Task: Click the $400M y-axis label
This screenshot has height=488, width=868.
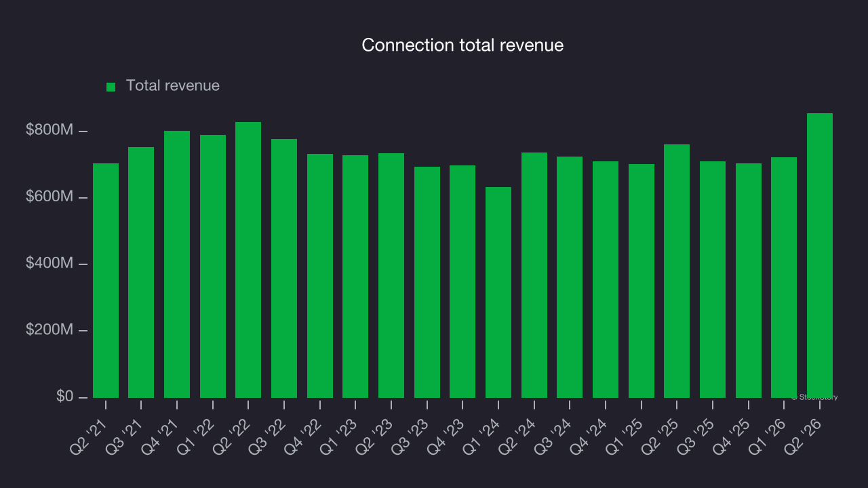Action: (50, 263)
